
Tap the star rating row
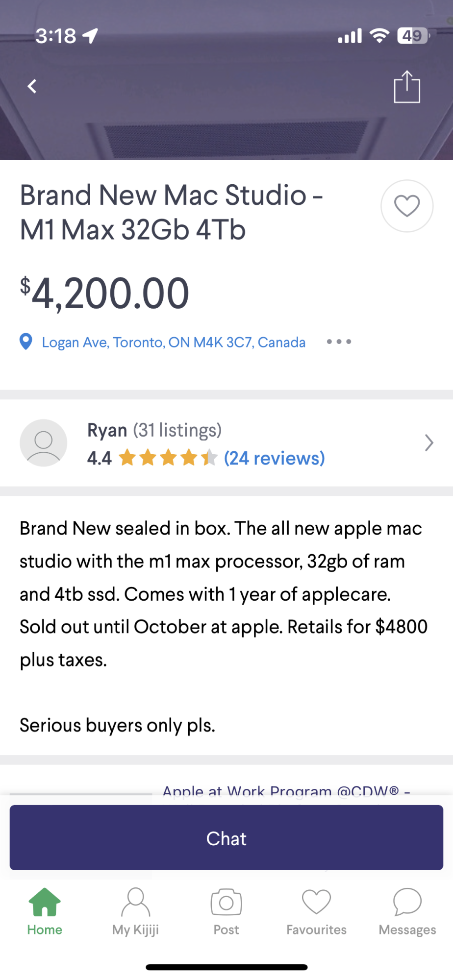pos(168,458)
